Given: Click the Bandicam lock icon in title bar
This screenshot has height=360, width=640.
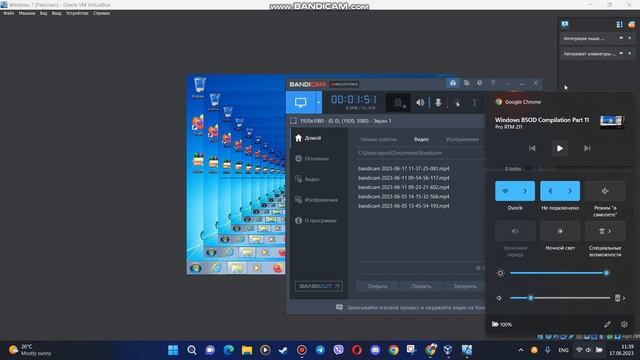Looking at the screenshot, I should point(453,83).
